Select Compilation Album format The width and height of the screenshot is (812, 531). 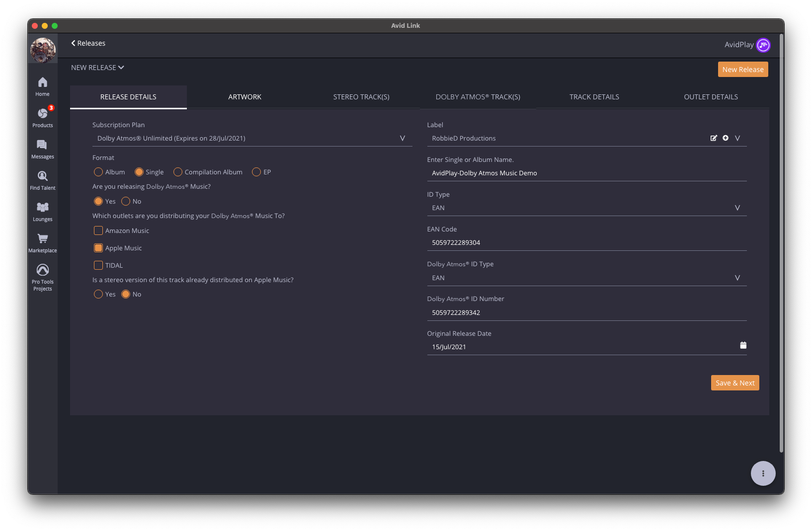178,172
